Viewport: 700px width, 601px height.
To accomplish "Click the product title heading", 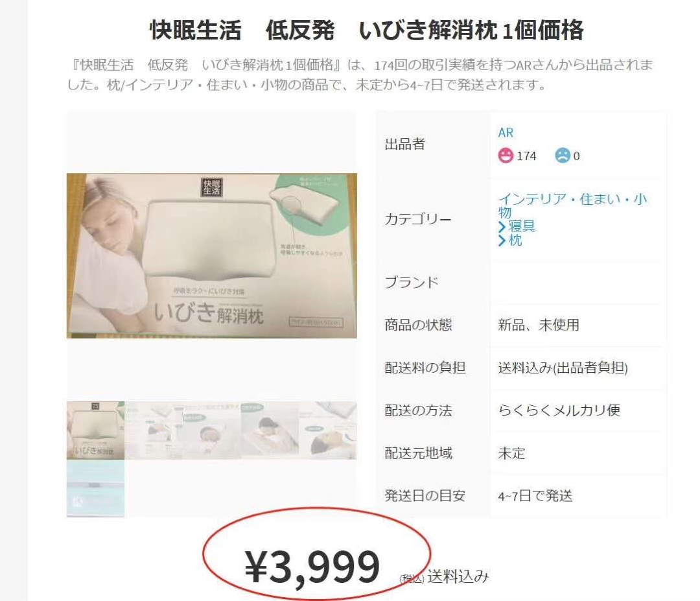I will (366, 30).
